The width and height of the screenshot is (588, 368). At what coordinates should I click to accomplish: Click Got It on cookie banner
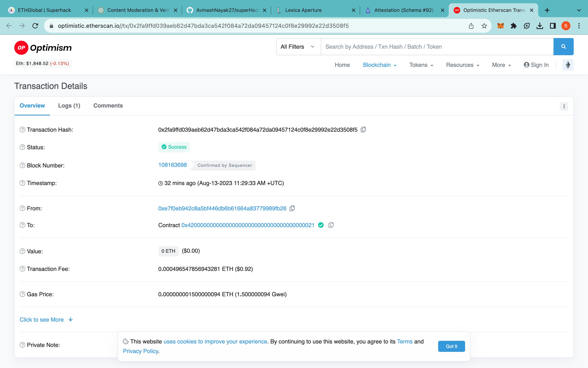click(x=451, y=346)
